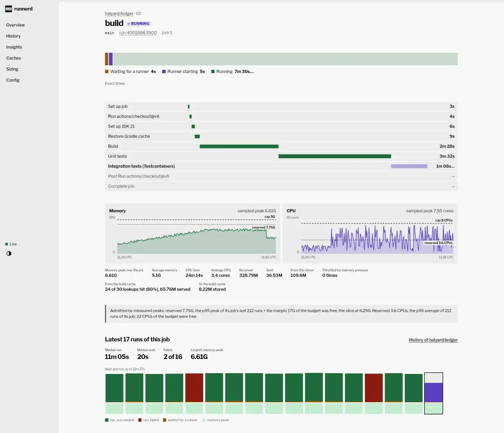Click the RUNNING status badge

[138, 24]
